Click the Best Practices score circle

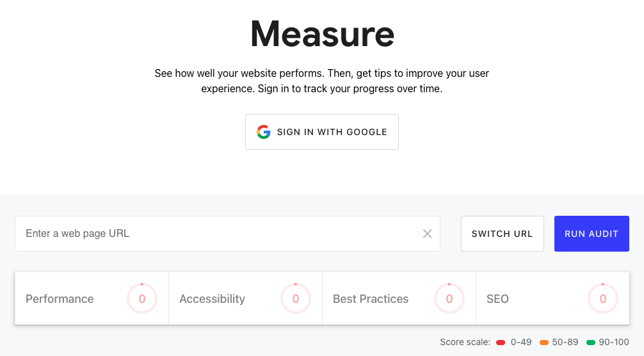click(x=449, y=298)
